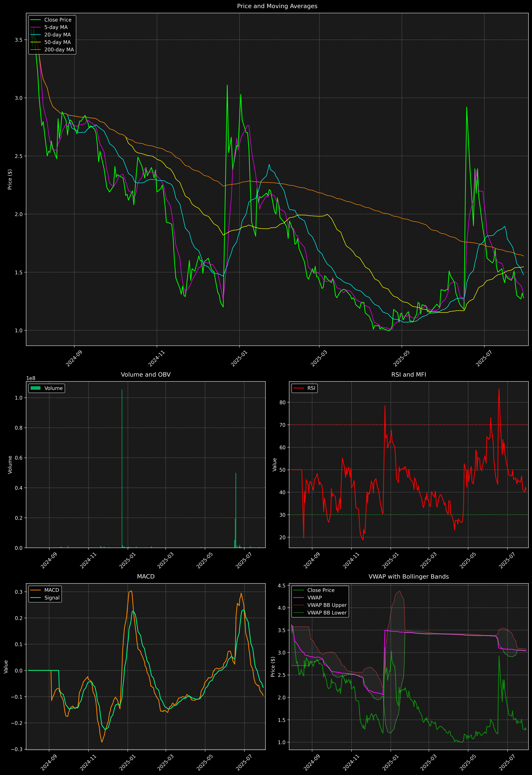Click the "RSI and MFI" chart title
Viewport: 532px width, 775px height.
[409, 374]
